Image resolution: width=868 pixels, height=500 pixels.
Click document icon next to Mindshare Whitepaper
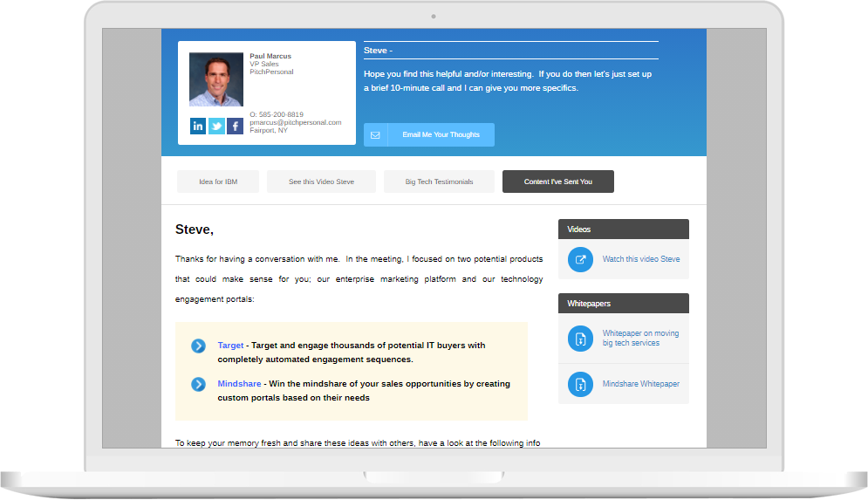pos(580,384)
